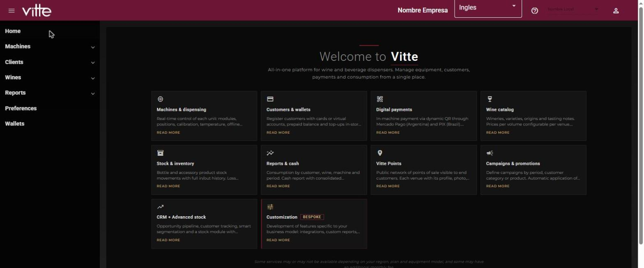Click the CRM trending arrow icon

point(160,207)
